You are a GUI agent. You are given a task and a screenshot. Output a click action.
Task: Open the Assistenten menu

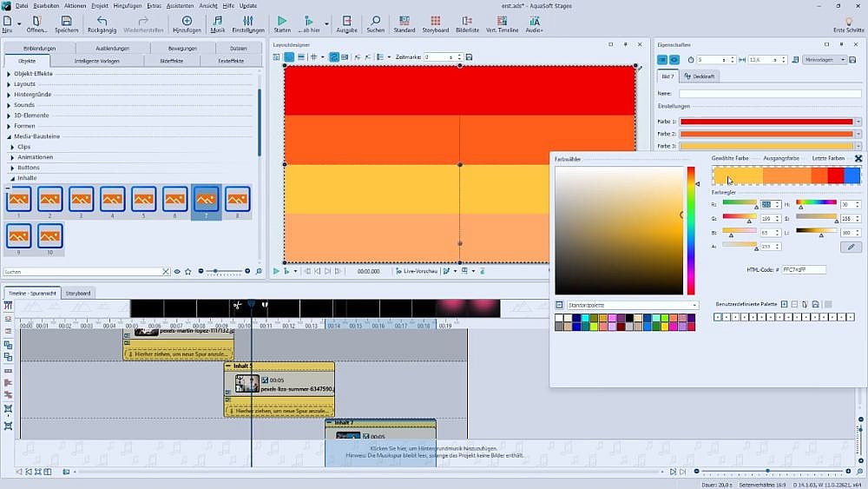coord(179,5)
